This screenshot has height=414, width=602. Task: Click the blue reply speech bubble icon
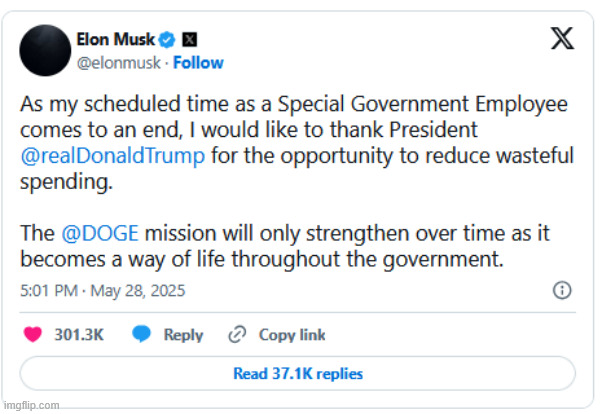[x=142, y=333]
